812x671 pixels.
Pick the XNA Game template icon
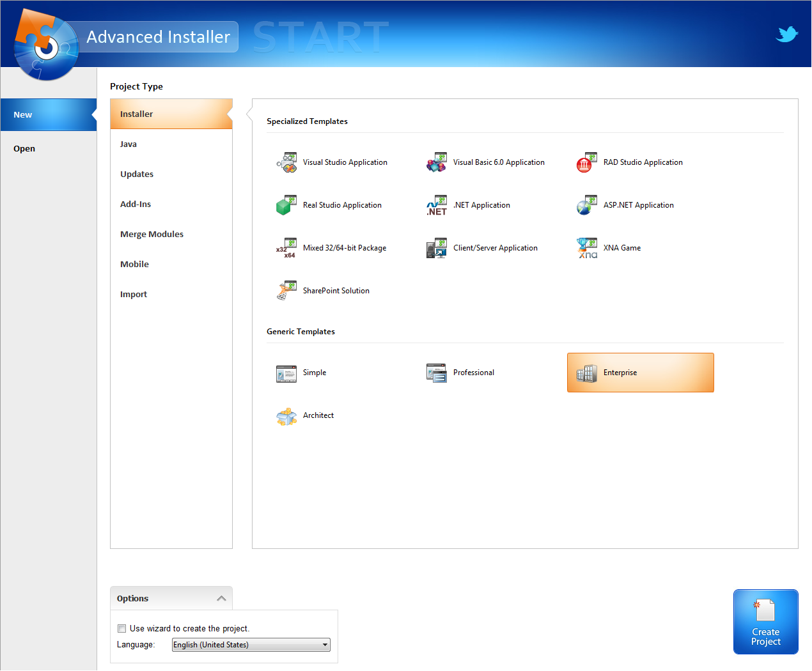pyautogui.click(x=586, y=249)
